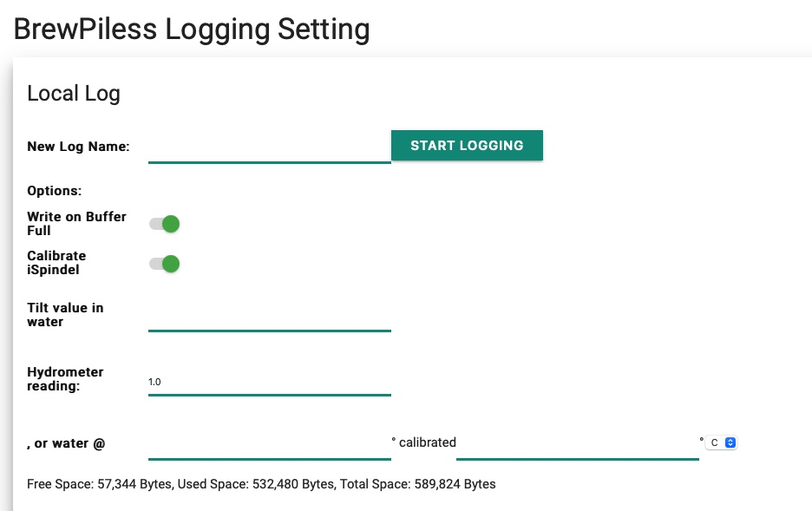Click the New Log Name text field
The image size is (812, 511).
[269, 154]
